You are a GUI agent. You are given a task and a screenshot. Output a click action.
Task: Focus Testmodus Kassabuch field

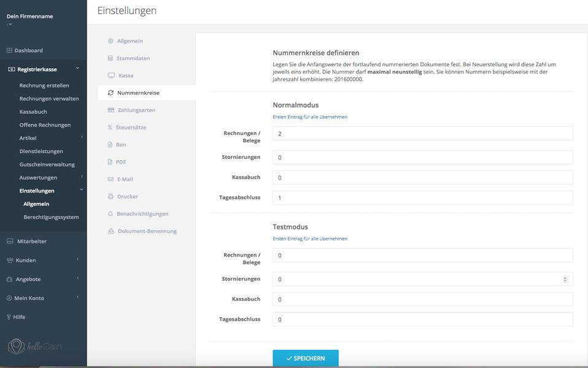423,299
